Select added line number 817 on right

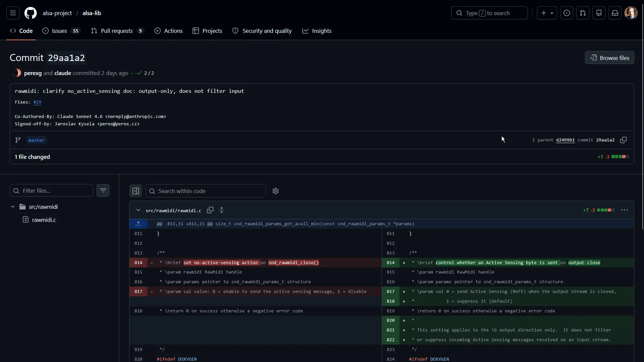390,292
